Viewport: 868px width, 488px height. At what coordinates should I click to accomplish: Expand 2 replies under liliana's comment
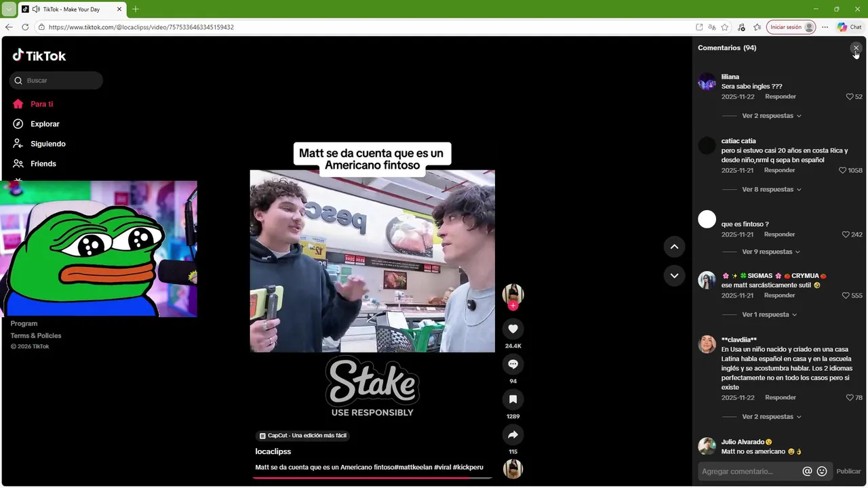[x=771, y=116]
